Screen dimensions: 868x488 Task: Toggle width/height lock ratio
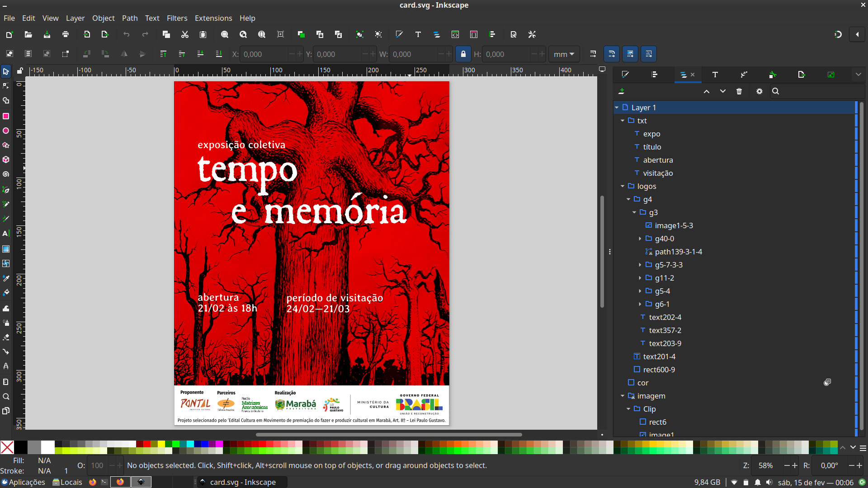coord(463,54)
